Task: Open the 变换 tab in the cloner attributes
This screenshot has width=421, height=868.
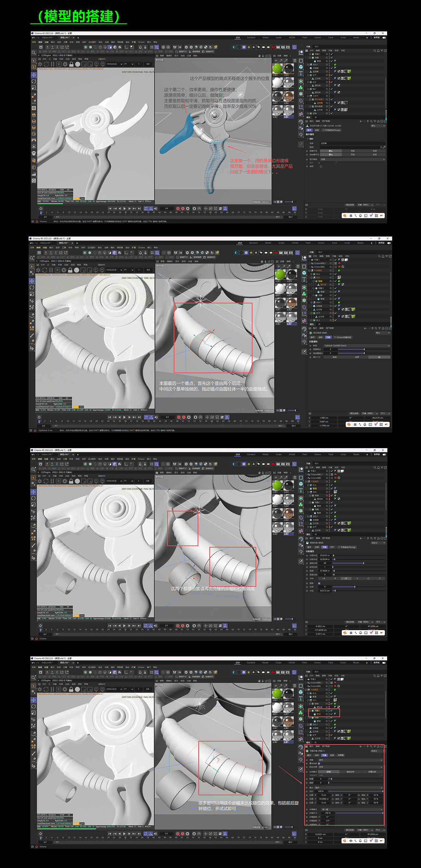Action: (332, 755)
